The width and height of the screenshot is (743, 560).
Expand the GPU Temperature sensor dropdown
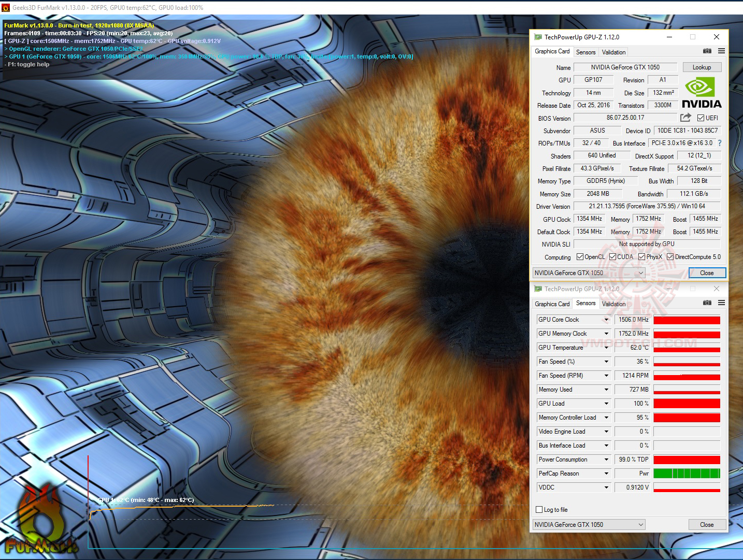(x=606, y=348)
